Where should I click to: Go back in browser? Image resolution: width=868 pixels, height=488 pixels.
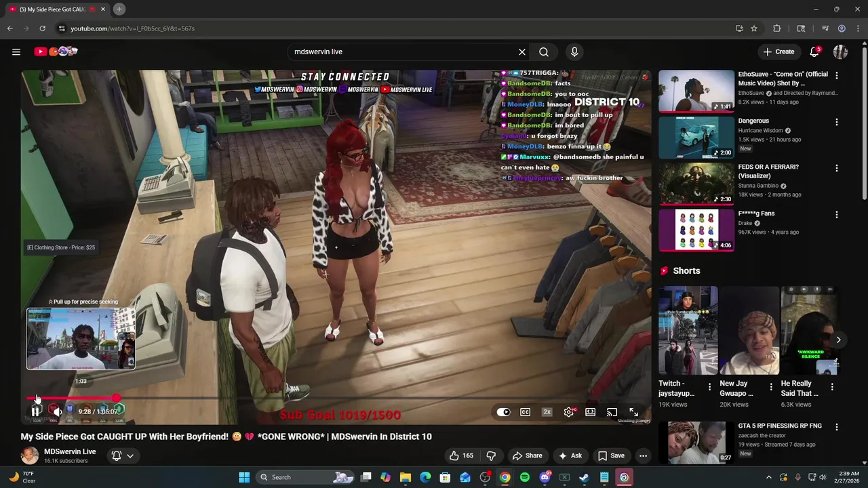(9, 28)
